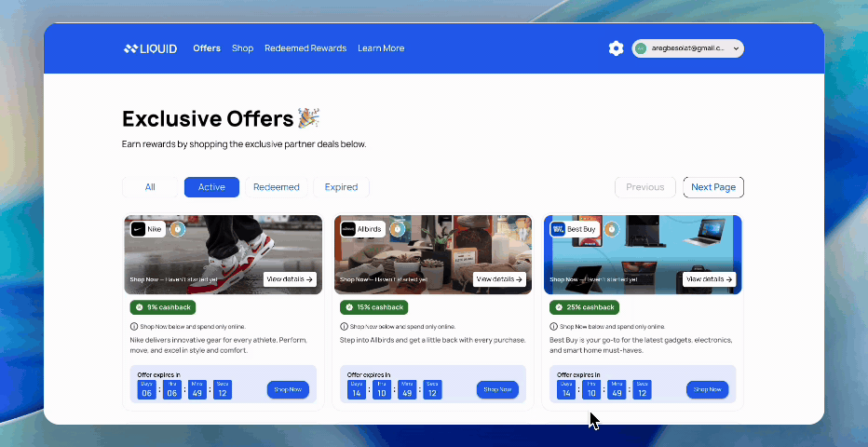Go to the Next Page
Viewport: 868px width, 447px height.
[713, 187]
